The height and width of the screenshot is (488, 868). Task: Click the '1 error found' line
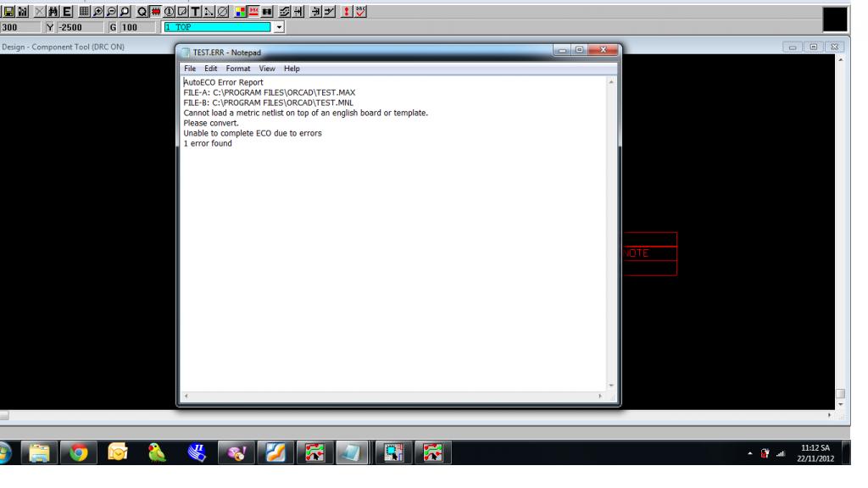pos(208,143)
